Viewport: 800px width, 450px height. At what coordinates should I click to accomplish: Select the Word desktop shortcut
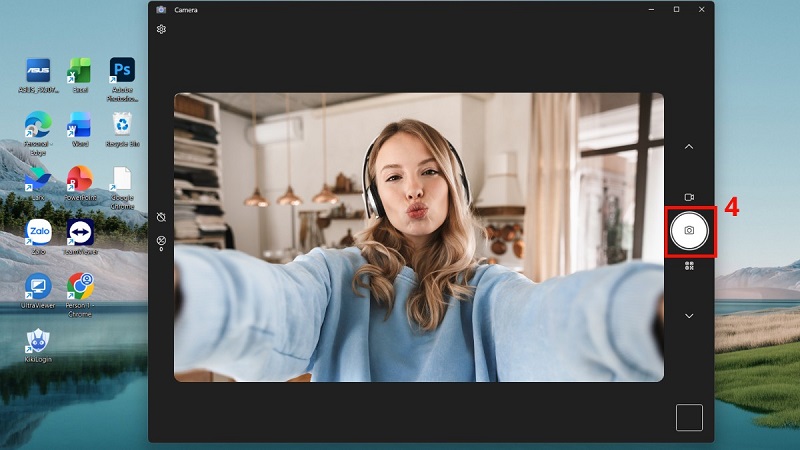click(80, 125)
